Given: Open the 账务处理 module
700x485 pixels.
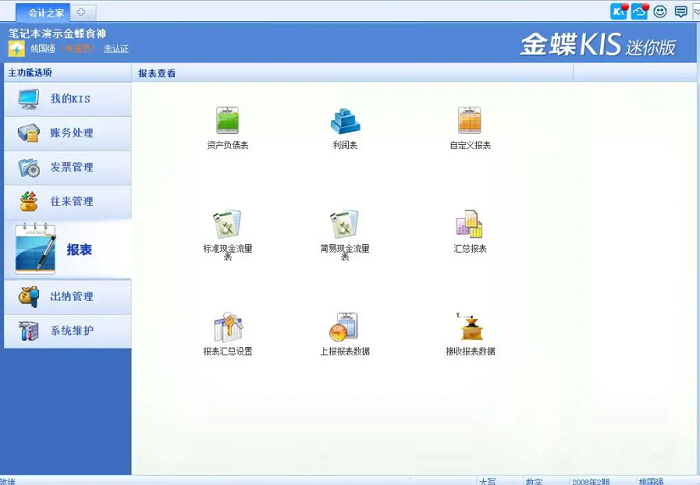Looking at the screenshot, I should [68, 133].
